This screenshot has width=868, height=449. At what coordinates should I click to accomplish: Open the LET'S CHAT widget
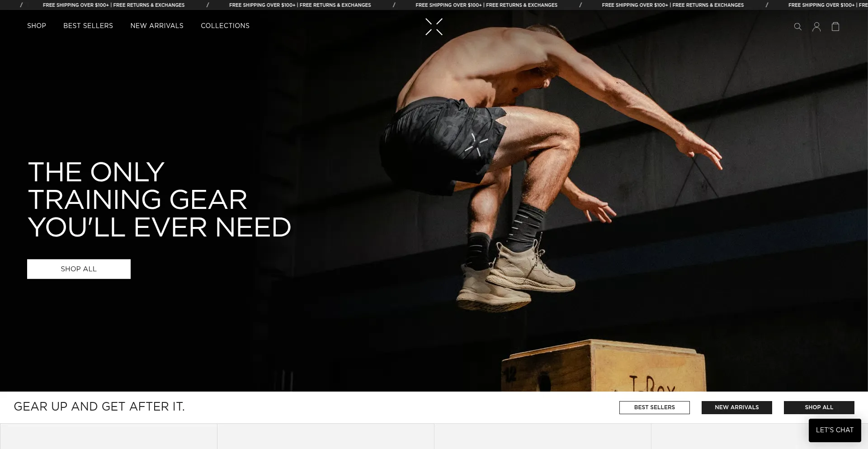(x=835, y=430)
